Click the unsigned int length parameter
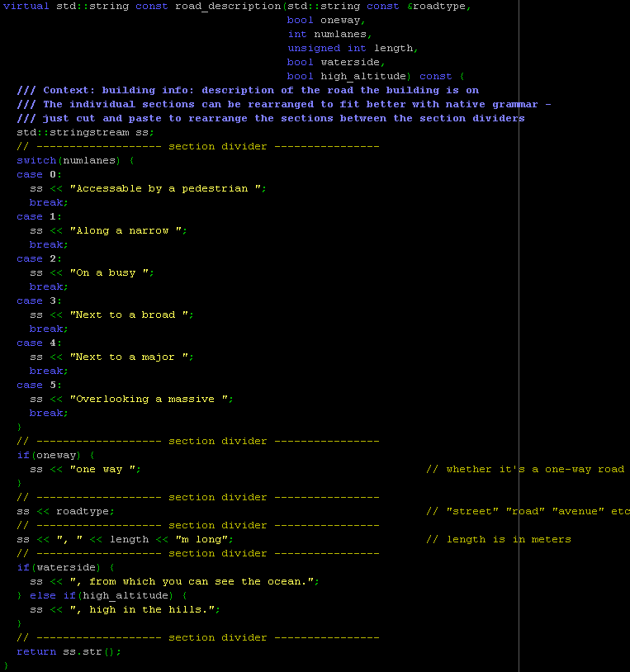This screenshot has width=630, height=672. (x=353, y=49)
